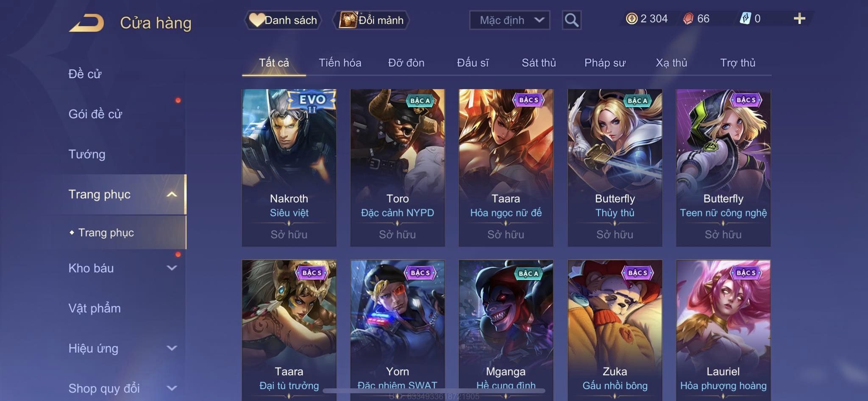
Task: Collapse the Trang phục sidebar section
Action: coord(172,195)
